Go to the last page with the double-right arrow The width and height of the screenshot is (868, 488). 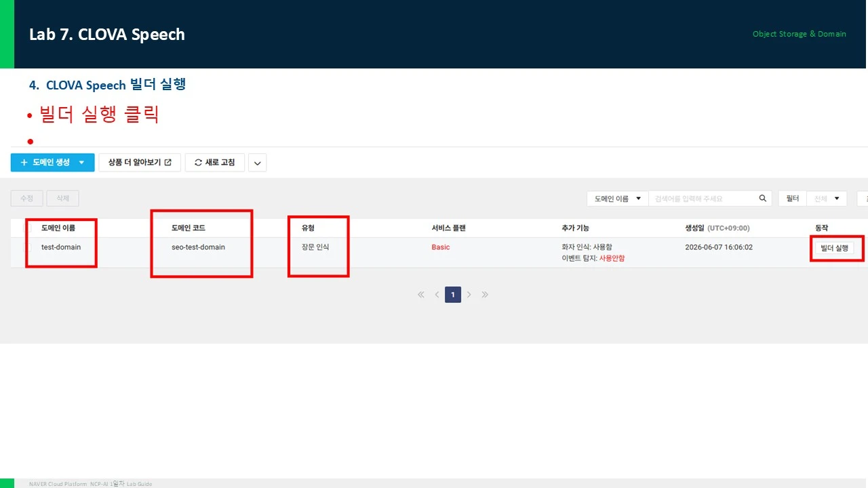click(485, 295)
